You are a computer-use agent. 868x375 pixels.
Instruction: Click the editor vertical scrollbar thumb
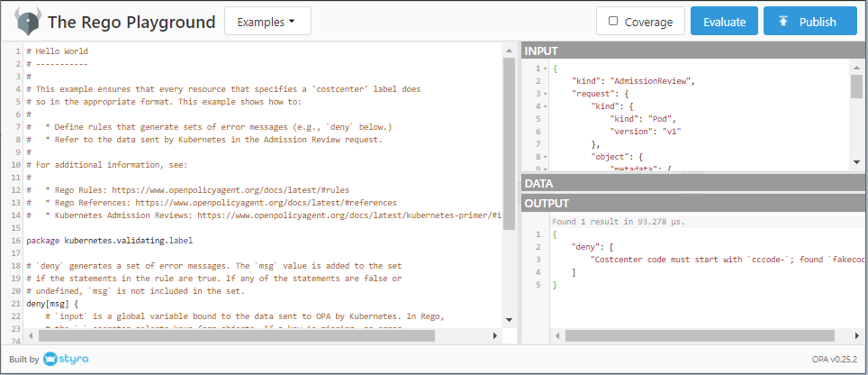click(509, 144)
